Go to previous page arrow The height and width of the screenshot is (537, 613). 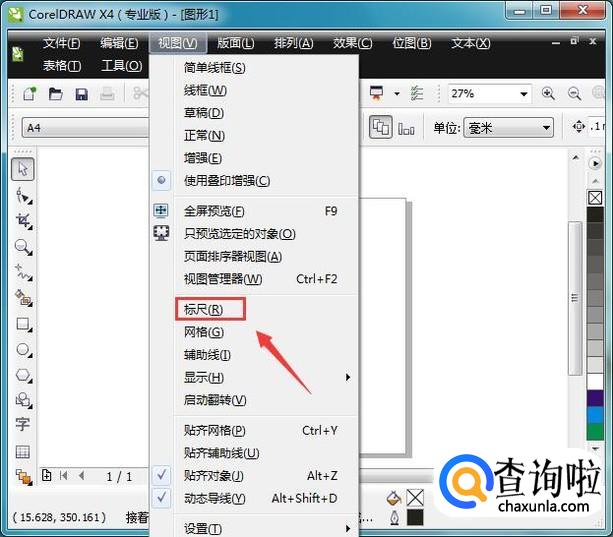81,476
